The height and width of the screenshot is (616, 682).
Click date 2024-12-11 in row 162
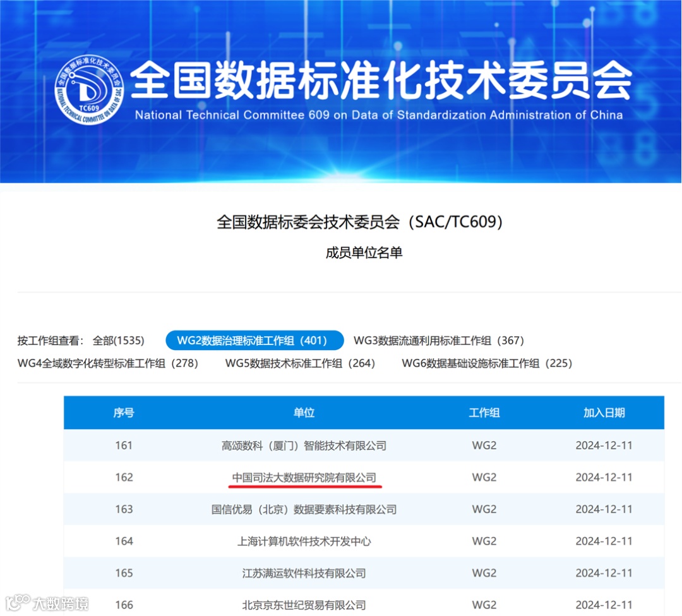604,478
